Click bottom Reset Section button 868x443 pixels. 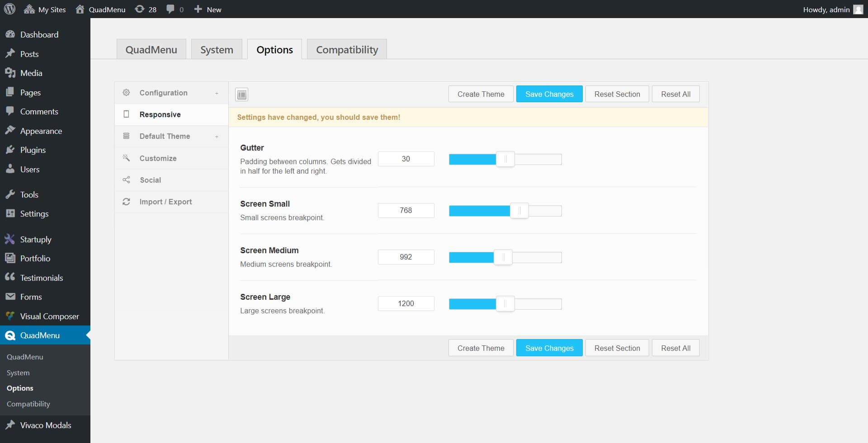click(617, 348)
